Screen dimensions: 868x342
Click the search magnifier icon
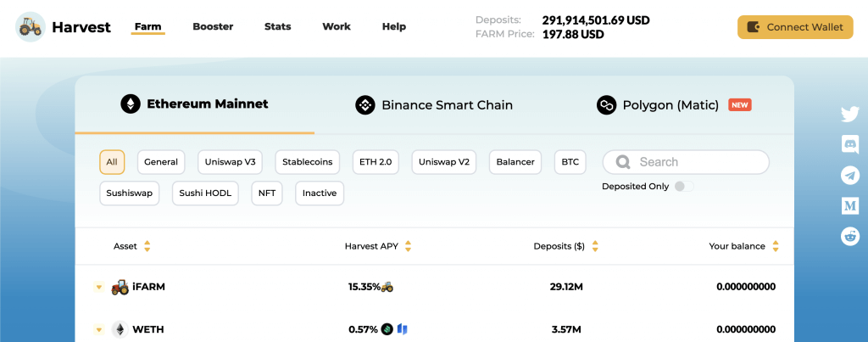coord(623,162)
